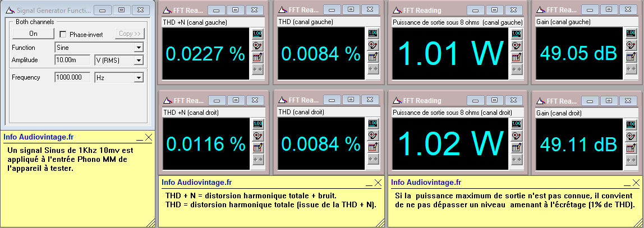644x228 pixels.
Task: Click the alarm bell icon in THD (canal droit) window
Action: tap(372, 136)
